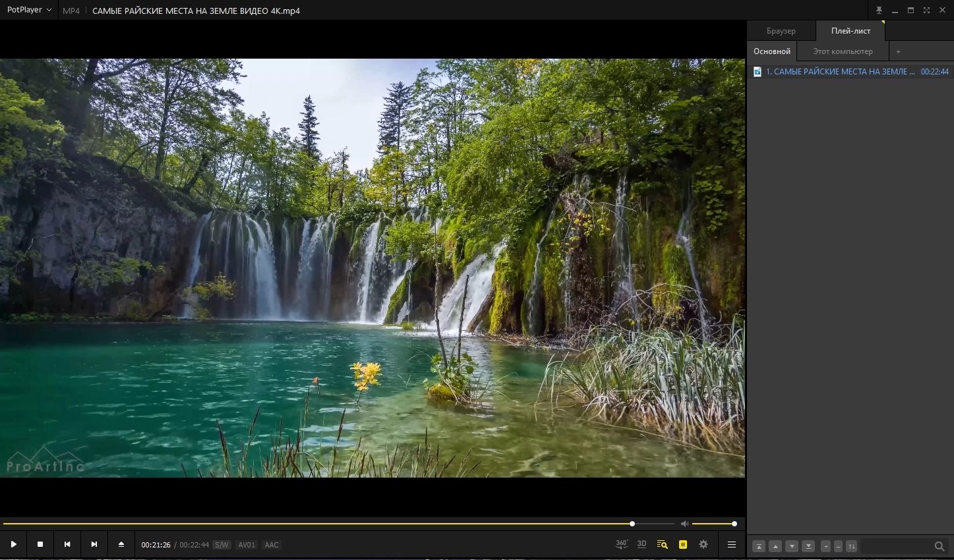
Task: Open the hamburger main menu icon
Action: (731, 545)
